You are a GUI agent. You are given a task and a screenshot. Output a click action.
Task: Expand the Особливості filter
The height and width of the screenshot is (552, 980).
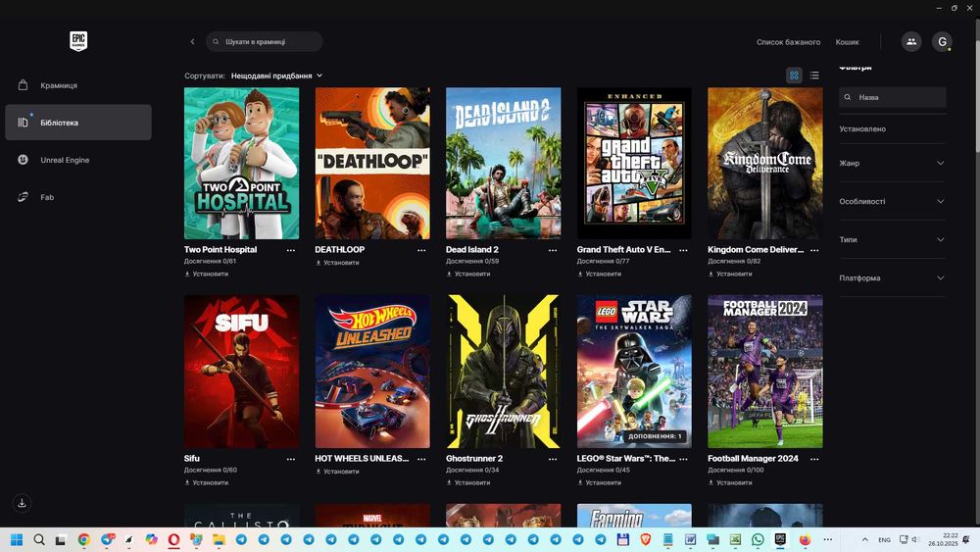pos(893,201)
